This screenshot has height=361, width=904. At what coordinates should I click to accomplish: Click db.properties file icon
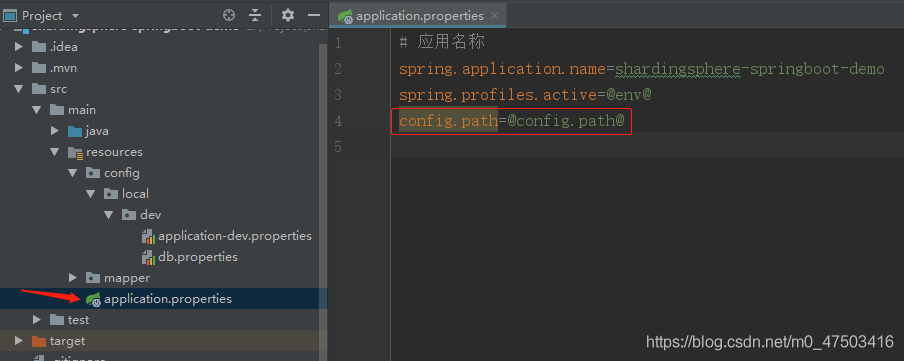pyautogui.click(x=149, y=257)
